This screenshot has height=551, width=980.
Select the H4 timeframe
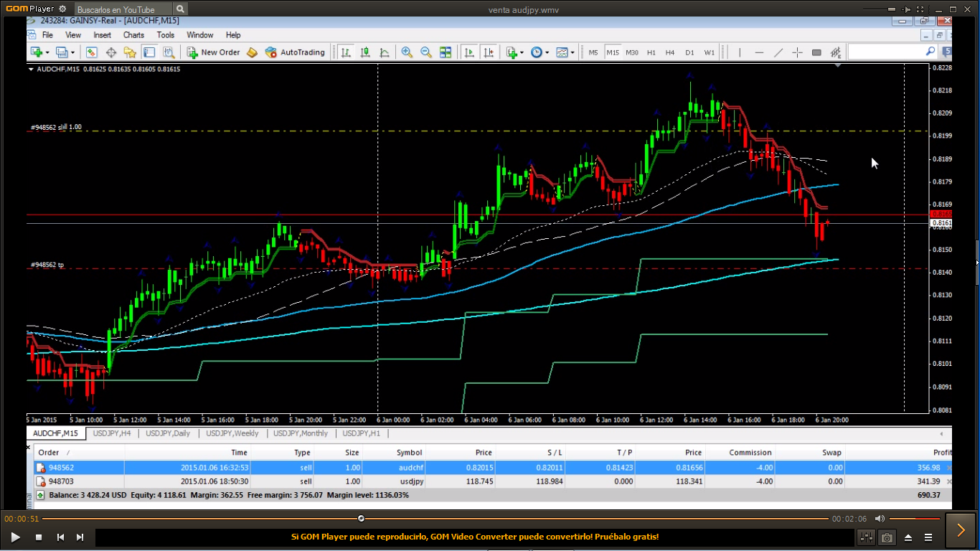670,52
